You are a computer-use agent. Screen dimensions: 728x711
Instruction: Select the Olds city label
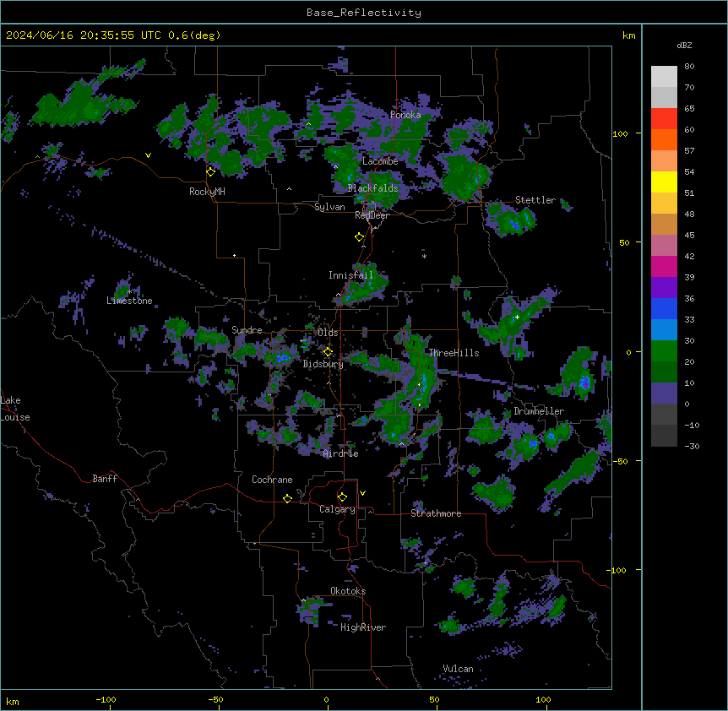[328, 333]
